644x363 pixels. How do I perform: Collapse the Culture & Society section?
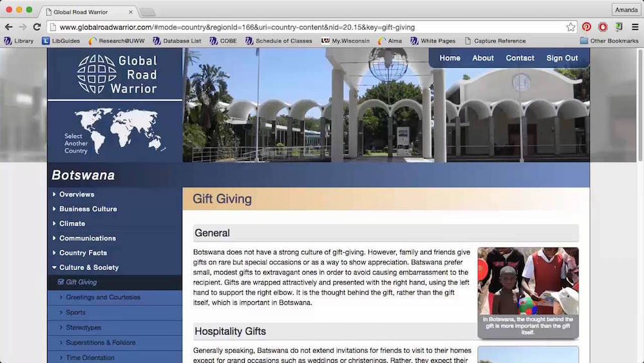point(89,267)
